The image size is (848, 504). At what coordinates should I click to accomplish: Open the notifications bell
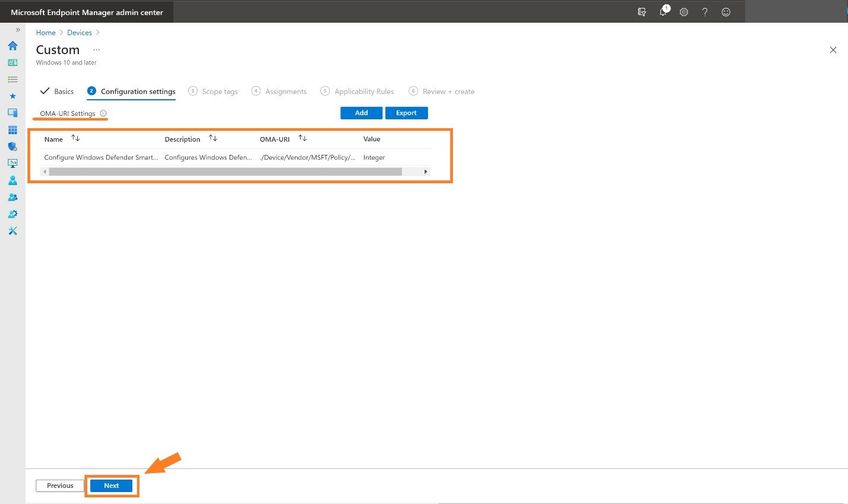pos(664,11)
